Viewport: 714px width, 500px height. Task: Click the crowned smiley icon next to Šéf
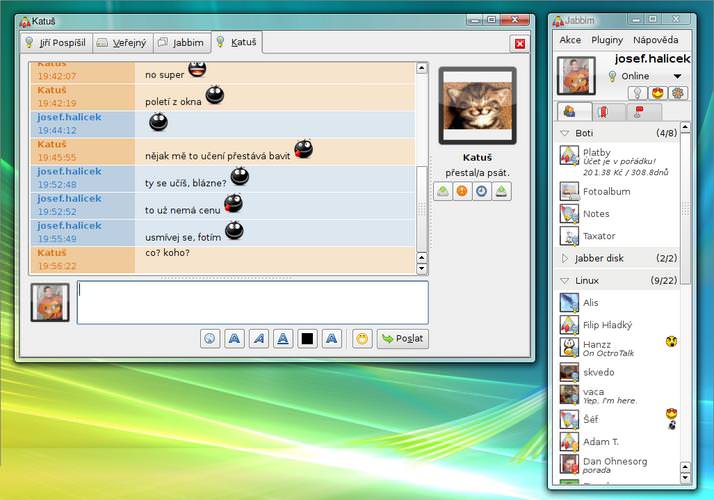pos(672,413)
